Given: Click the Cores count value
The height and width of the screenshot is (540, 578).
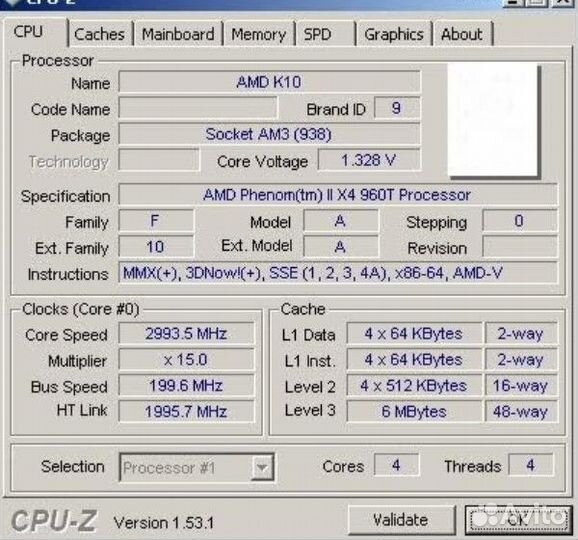Looking at the screenshot, I should (396, 465).
